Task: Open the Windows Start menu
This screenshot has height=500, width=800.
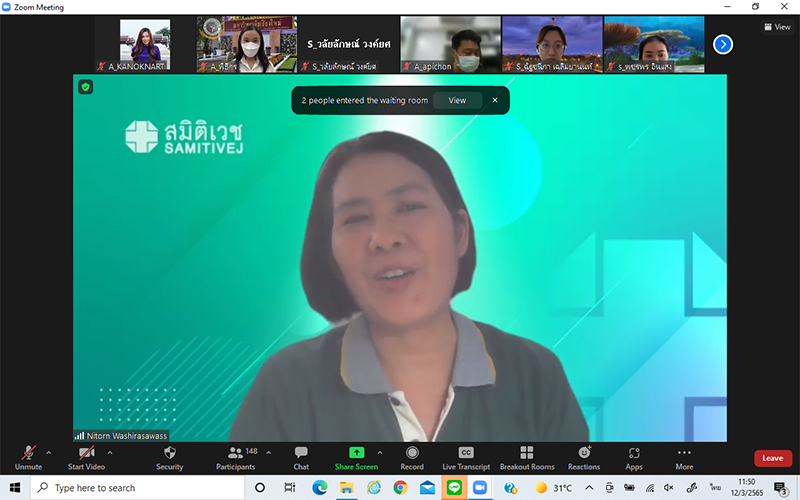Action: coord(15,488)
